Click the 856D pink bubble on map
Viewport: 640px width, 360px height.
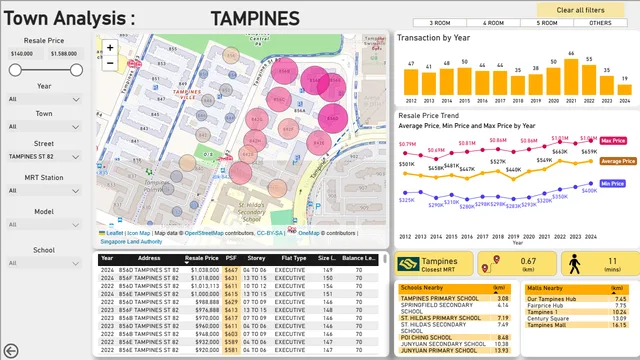click(333, 118)
